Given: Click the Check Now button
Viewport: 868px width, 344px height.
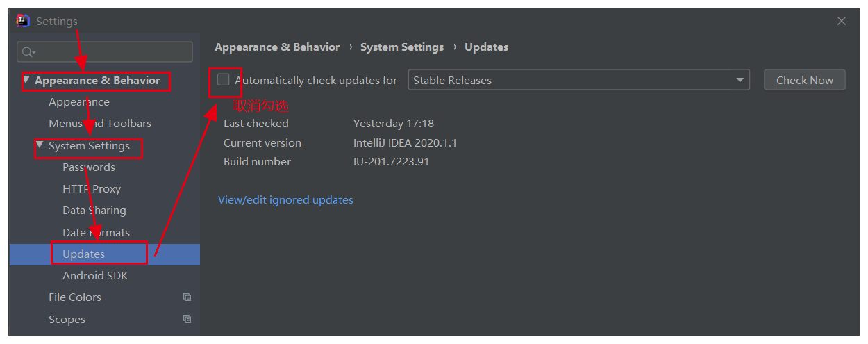Looking at the screenshot, I should 804,80.
